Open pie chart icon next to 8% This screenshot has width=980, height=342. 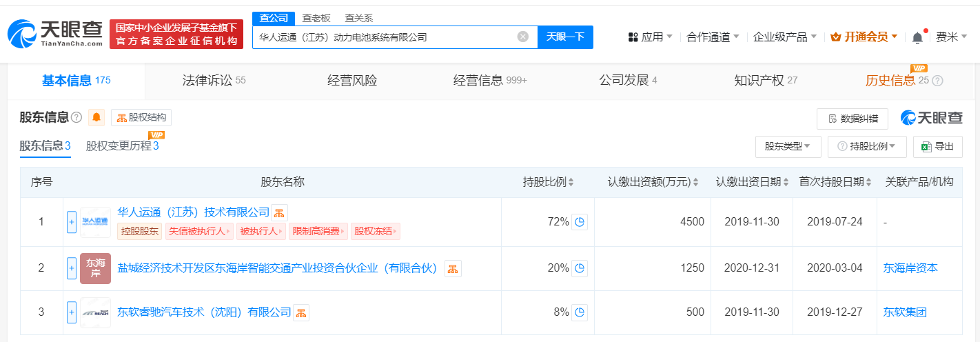[580, 312]
